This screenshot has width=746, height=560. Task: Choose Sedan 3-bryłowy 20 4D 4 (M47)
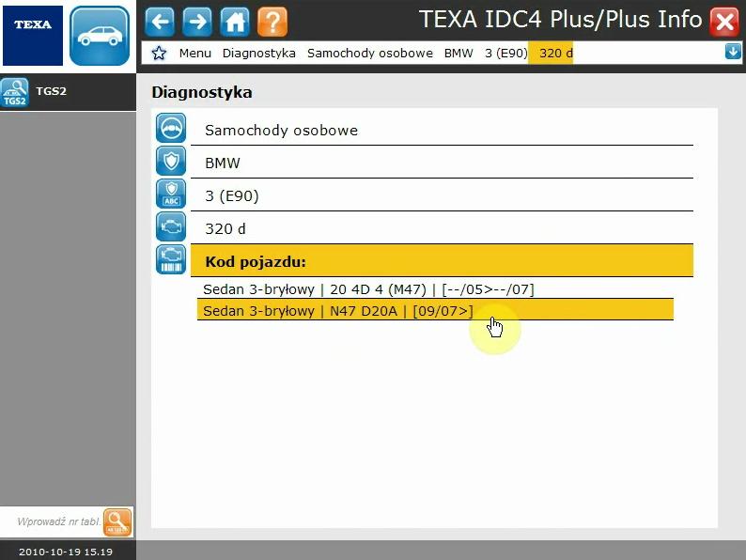[x=368, y=289]
